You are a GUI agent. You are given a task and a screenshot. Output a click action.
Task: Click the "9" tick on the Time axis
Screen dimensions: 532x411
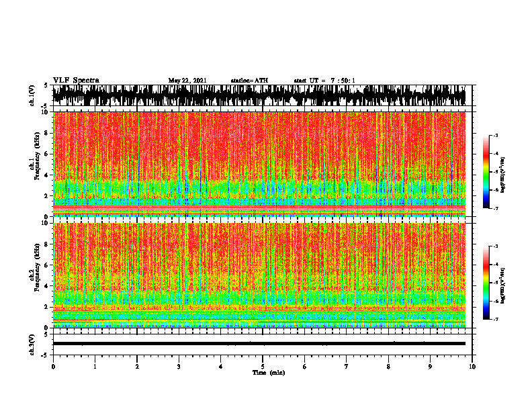click(x=430, y=367)
